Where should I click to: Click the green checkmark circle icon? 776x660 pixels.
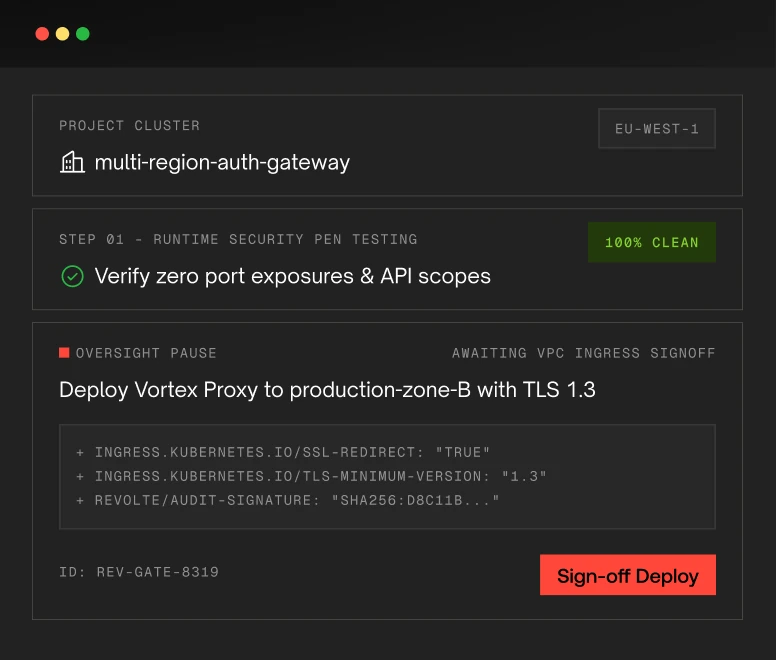click(x=72, y=276)
